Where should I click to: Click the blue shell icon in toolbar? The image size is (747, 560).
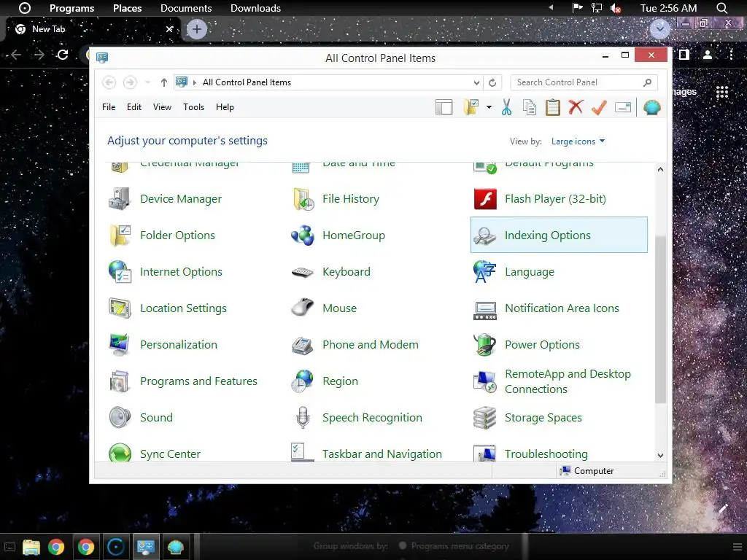(x=651, y=107)
